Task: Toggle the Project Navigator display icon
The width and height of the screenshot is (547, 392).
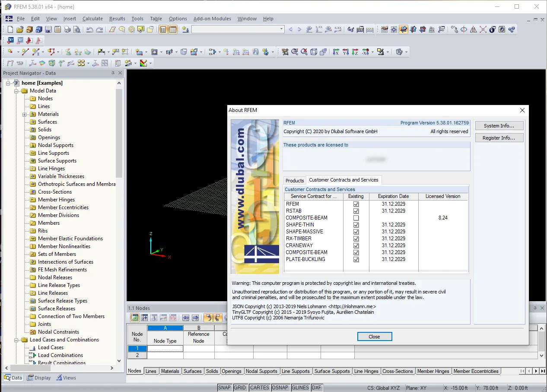Action: [x=163, y=29]
